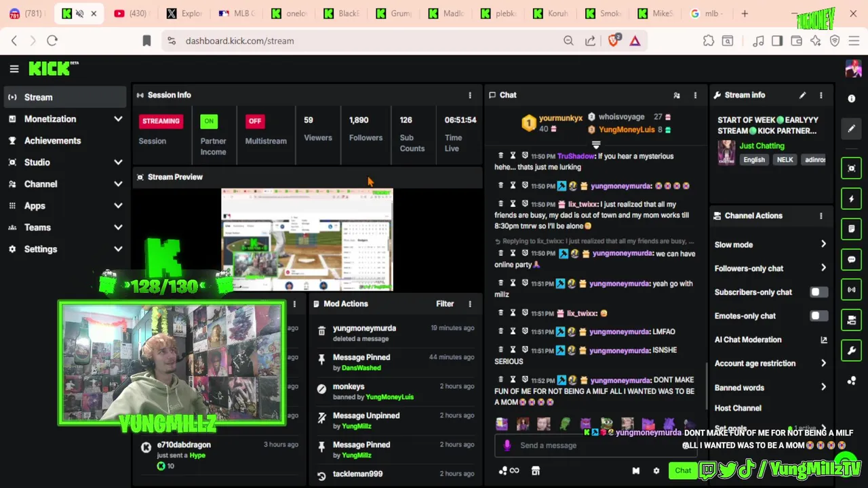
Task: Open Slow mode options chevron
Action: point(823,244)
